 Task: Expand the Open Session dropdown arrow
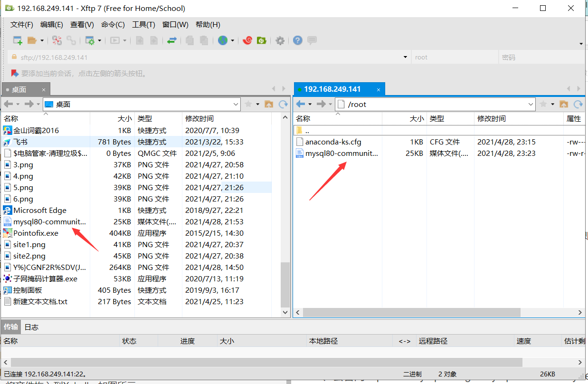(x=42, y=41)
